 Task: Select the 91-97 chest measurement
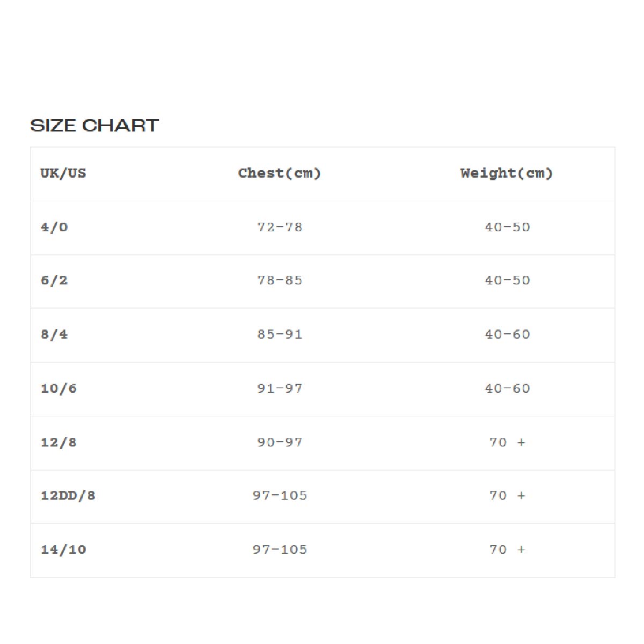(x=280, y=388)
